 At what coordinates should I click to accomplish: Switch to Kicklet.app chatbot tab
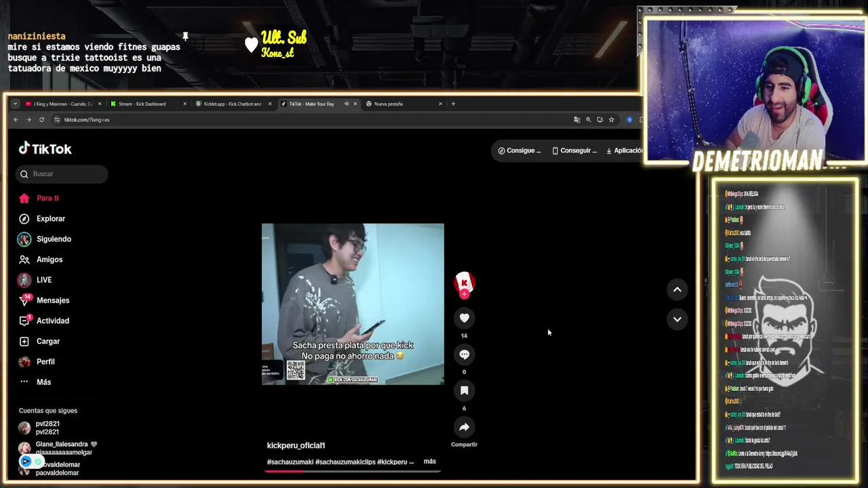pos(233,104)
